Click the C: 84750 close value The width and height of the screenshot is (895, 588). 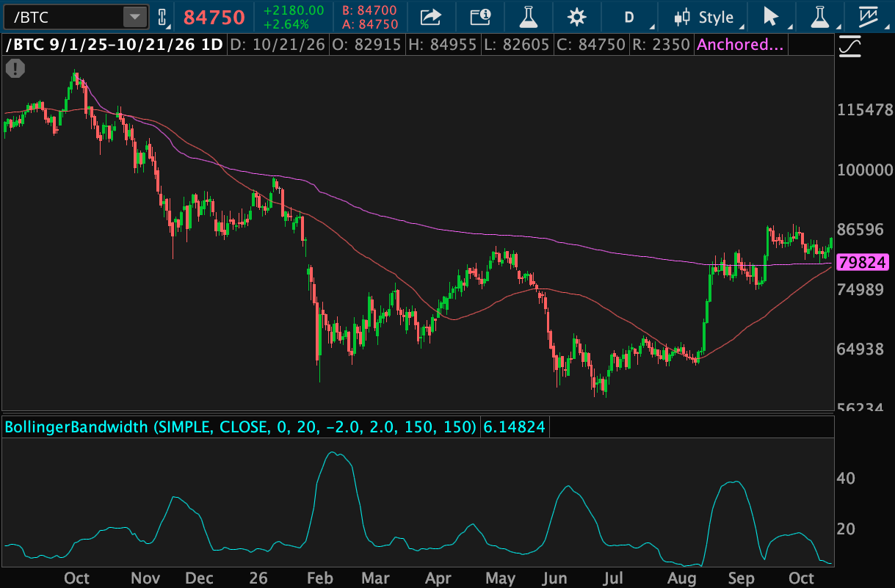point(592,45)
